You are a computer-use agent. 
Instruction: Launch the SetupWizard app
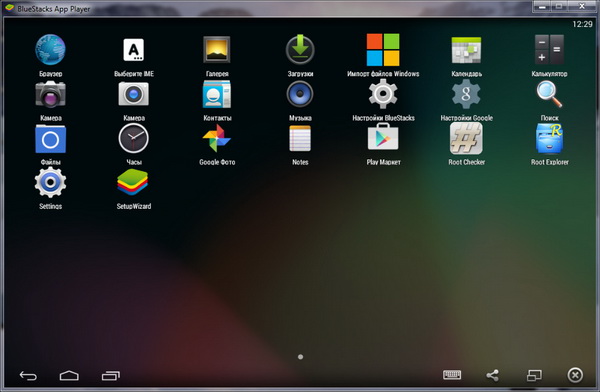pos(133,183)
